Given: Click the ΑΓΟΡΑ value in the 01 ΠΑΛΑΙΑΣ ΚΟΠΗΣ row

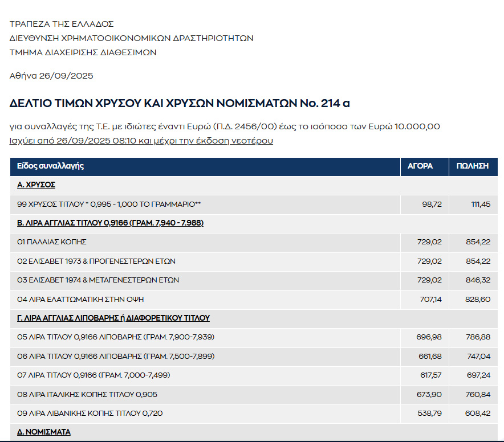Looking at the screenshot, I should 429,242.
